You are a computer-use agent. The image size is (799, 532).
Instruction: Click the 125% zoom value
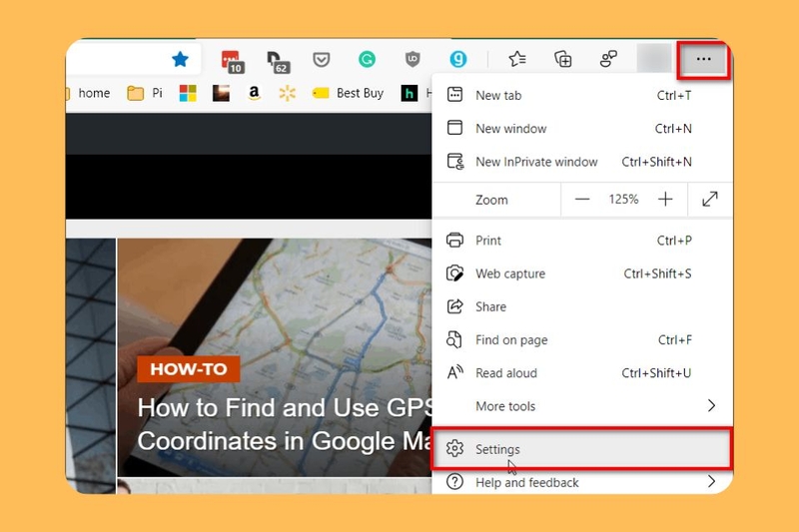tap(623, 199)
